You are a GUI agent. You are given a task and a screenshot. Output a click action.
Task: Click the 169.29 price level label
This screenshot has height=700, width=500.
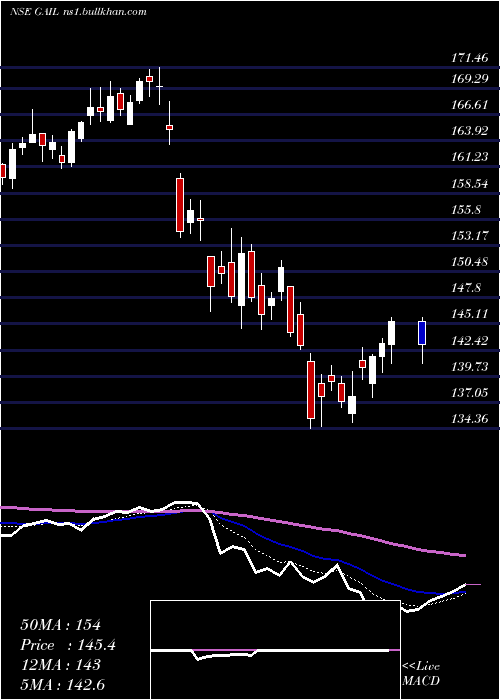point(469,79)
